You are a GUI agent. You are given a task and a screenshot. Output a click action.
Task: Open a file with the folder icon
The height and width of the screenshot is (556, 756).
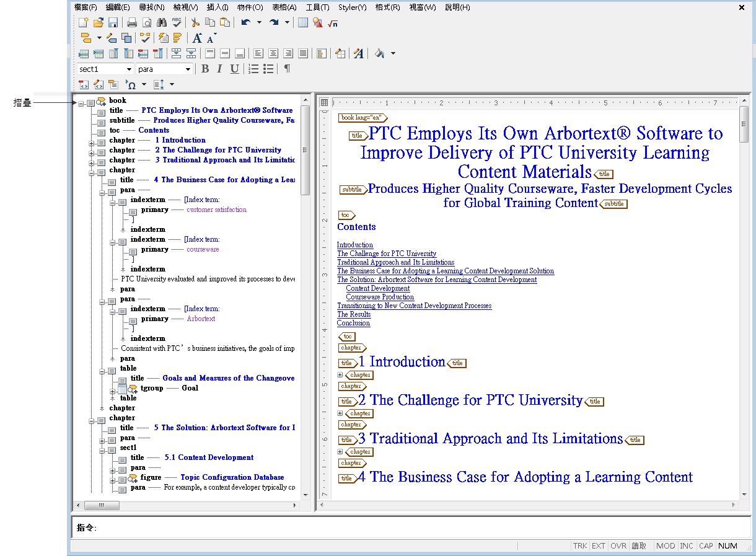[x=99, y=23]
